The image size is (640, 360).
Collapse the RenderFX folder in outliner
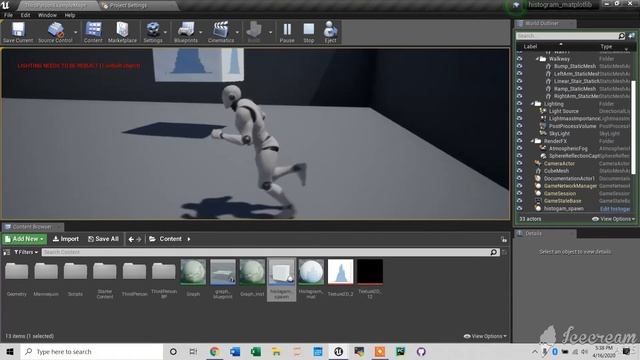coord(533,141)
